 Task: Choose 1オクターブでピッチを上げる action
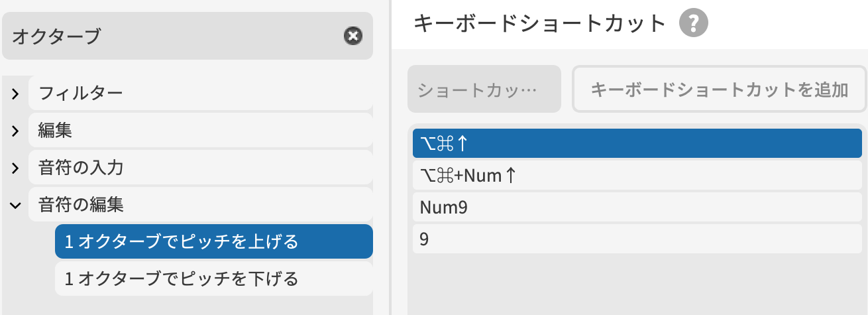pos(213,242)
